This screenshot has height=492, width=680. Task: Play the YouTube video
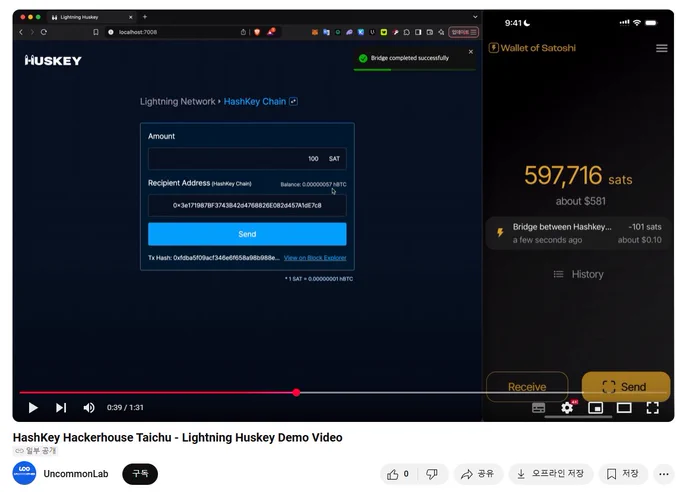(33, 408)
